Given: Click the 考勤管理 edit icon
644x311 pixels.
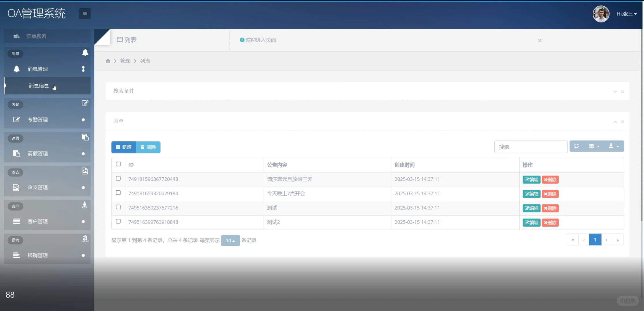Looking at the screenshot, I should 16,120.
